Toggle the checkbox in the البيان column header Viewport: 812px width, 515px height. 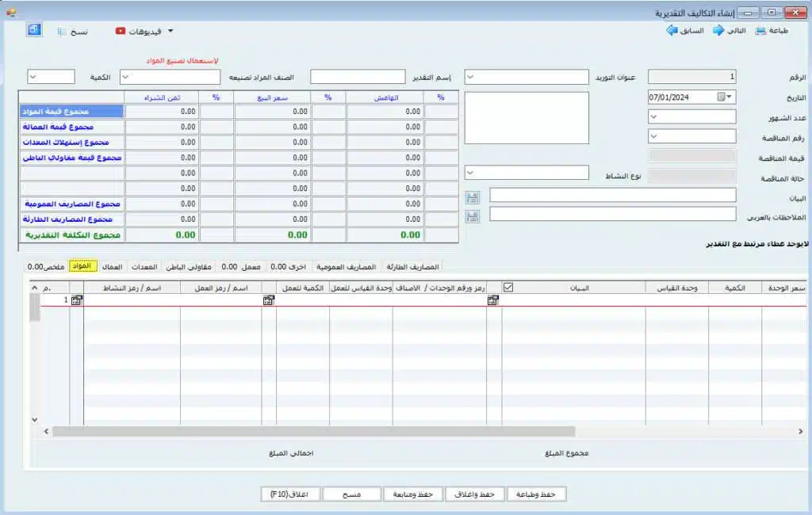click(508, 288)
